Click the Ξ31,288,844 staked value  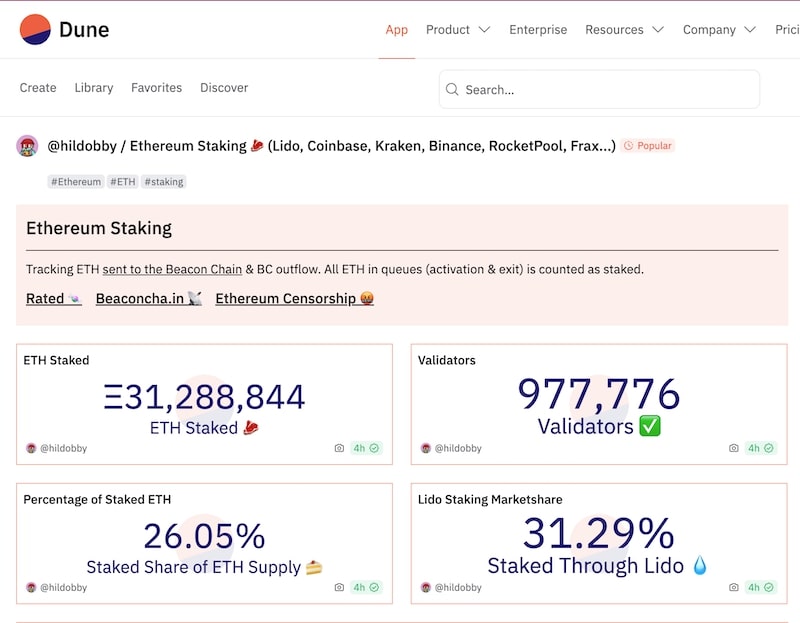[204, 397]
